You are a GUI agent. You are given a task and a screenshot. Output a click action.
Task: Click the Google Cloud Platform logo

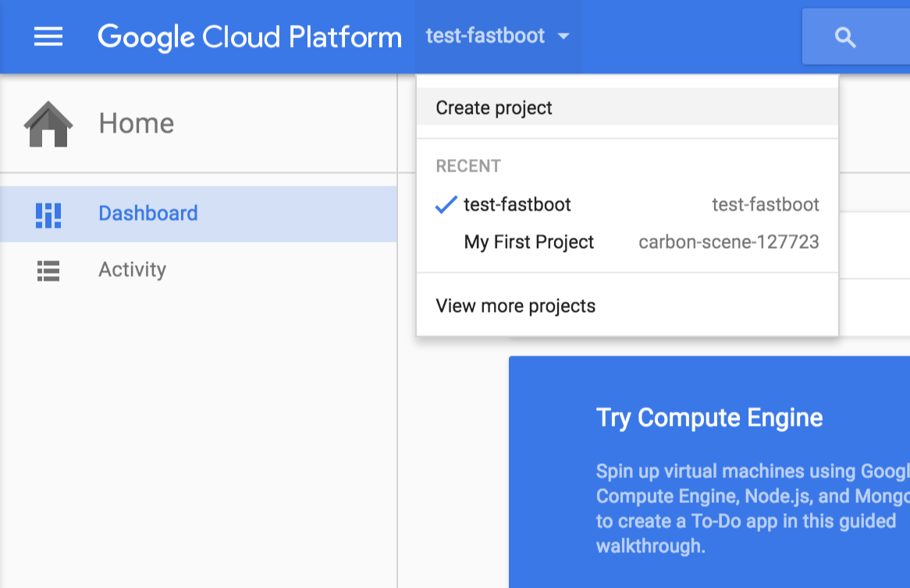click(x=250, y=36)
